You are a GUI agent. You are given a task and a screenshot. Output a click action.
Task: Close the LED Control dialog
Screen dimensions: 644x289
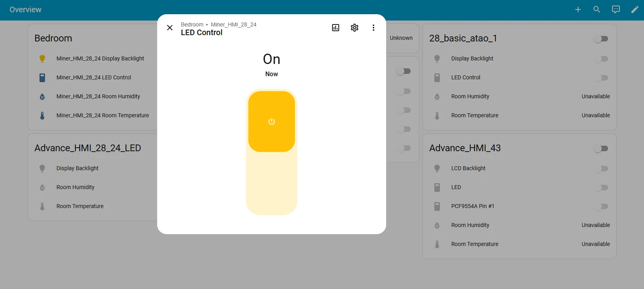(170, 28)
